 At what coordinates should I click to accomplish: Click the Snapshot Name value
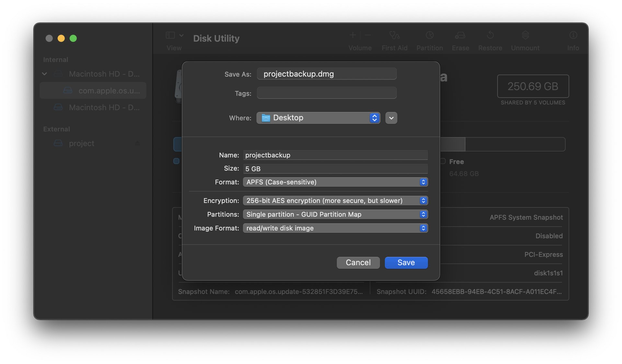click(x=299, y=292)
